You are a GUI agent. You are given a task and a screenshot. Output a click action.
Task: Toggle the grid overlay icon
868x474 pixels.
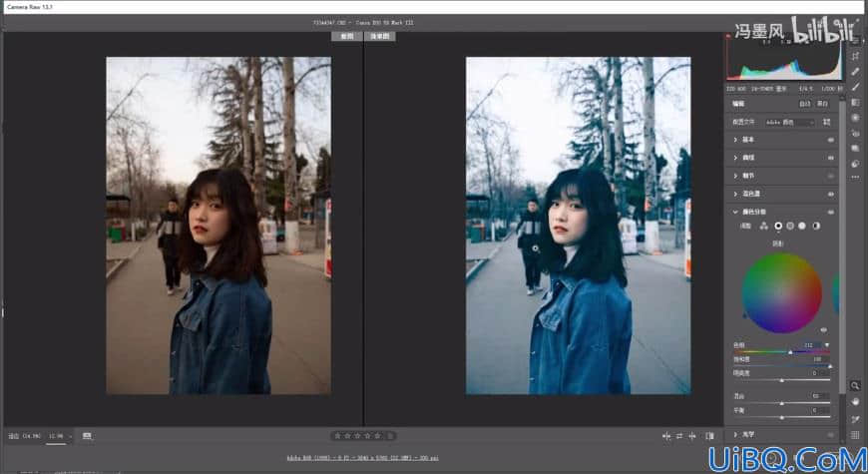point(855,435)
